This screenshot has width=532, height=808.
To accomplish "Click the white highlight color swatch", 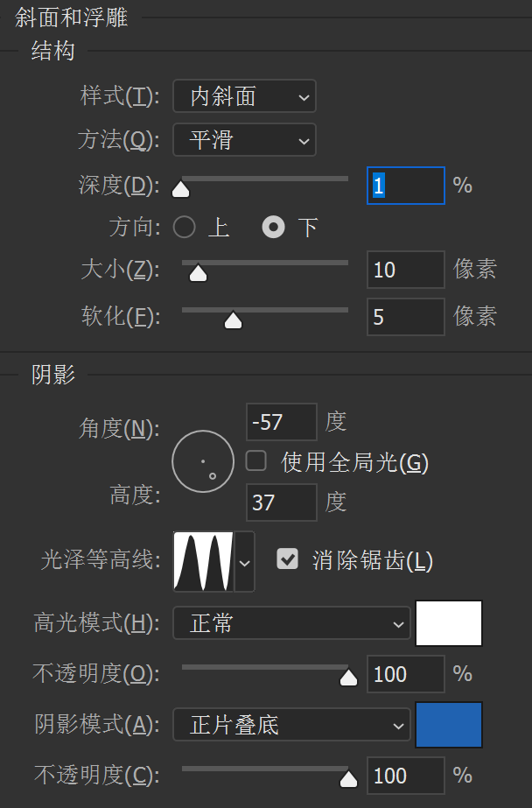I will pyautogui.click(x=449, y=623).
